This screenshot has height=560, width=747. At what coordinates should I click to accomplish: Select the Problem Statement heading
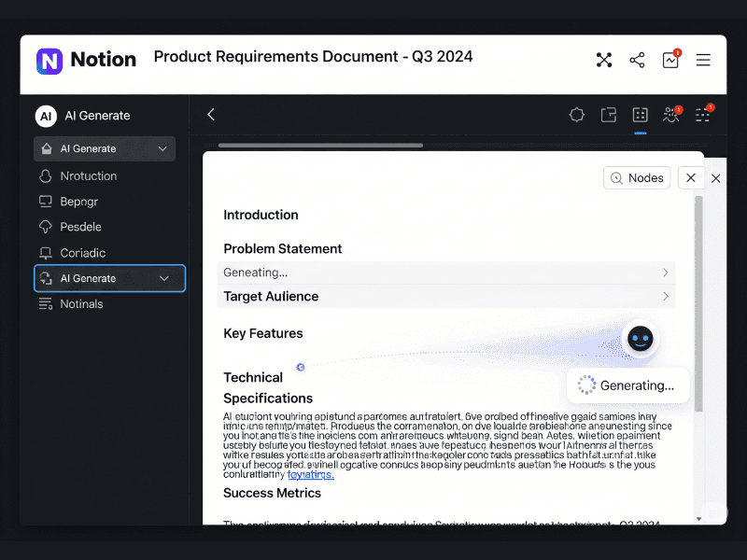tap(283, 248)
